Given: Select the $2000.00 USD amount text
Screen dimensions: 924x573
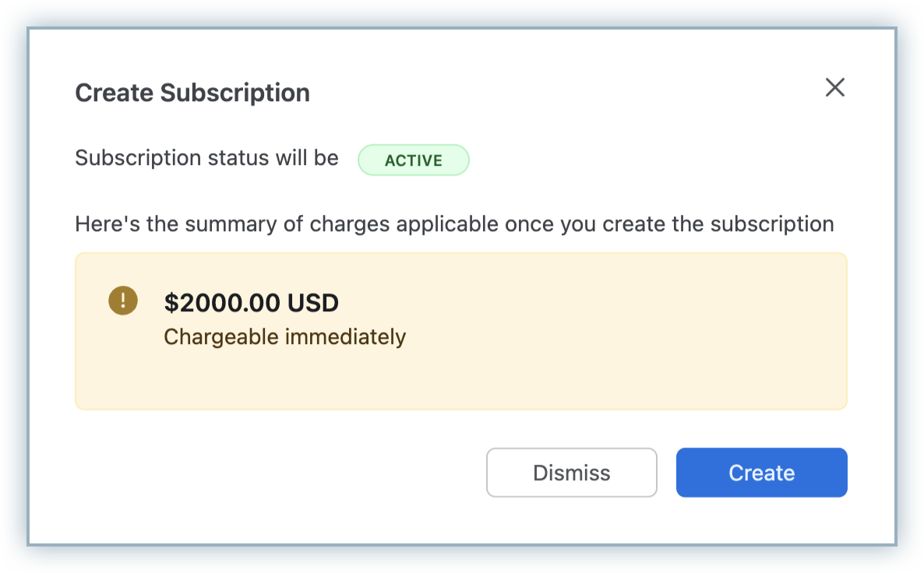Looking at the screenshot, I should (251, 303).
